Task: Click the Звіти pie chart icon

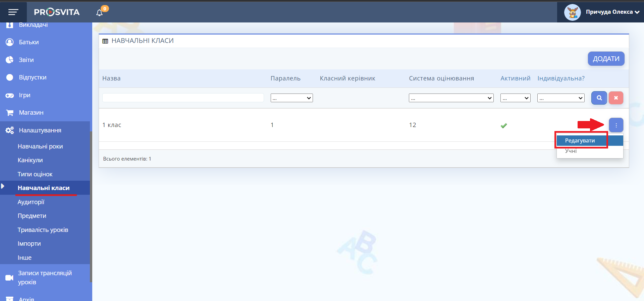Action: [9, 60]
